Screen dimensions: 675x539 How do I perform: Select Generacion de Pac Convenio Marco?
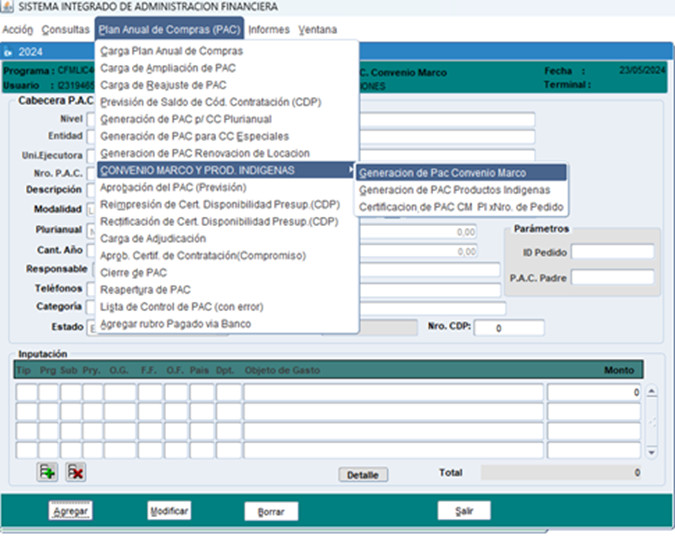click(x=442, y=172)
